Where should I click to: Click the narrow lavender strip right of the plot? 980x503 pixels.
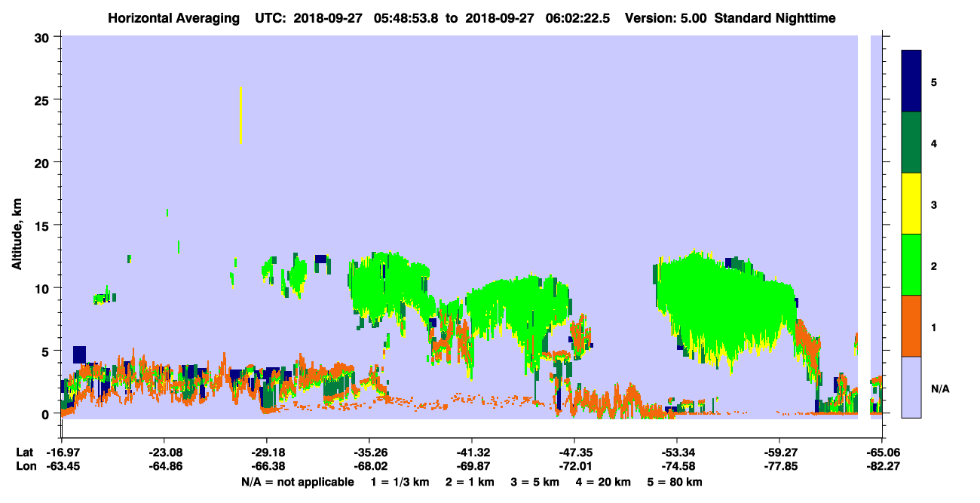pos(876,226)
